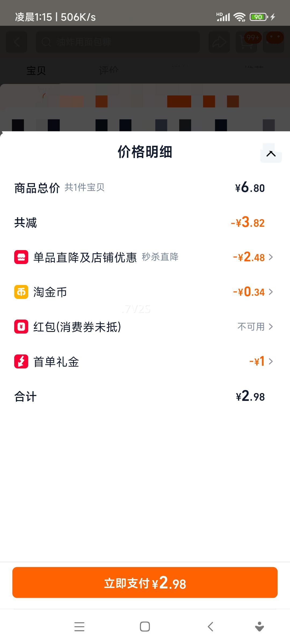Tap the 合计 total ¥2.98 amount
The width and height of the screenshot is (290, 644).
(x=250, y=396)
